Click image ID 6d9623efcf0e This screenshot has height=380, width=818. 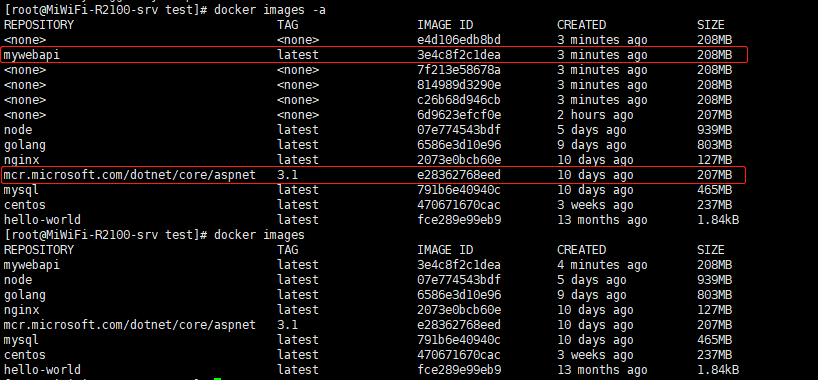(459, 115)
